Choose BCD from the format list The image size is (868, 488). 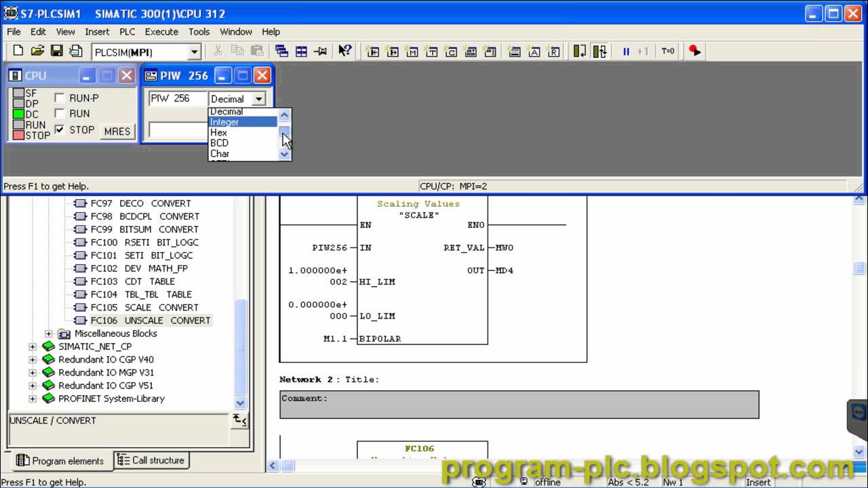click(x=243, y=143)
